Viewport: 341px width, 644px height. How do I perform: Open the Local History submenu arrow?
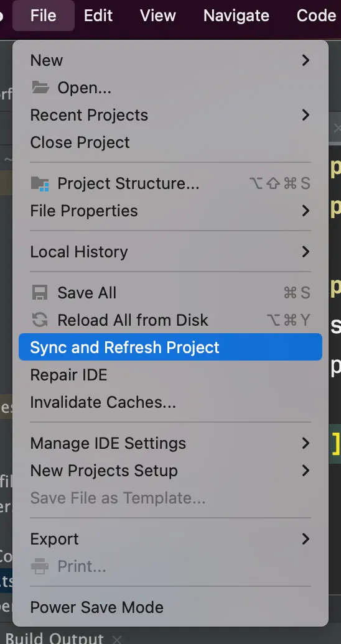pos(305,252)
